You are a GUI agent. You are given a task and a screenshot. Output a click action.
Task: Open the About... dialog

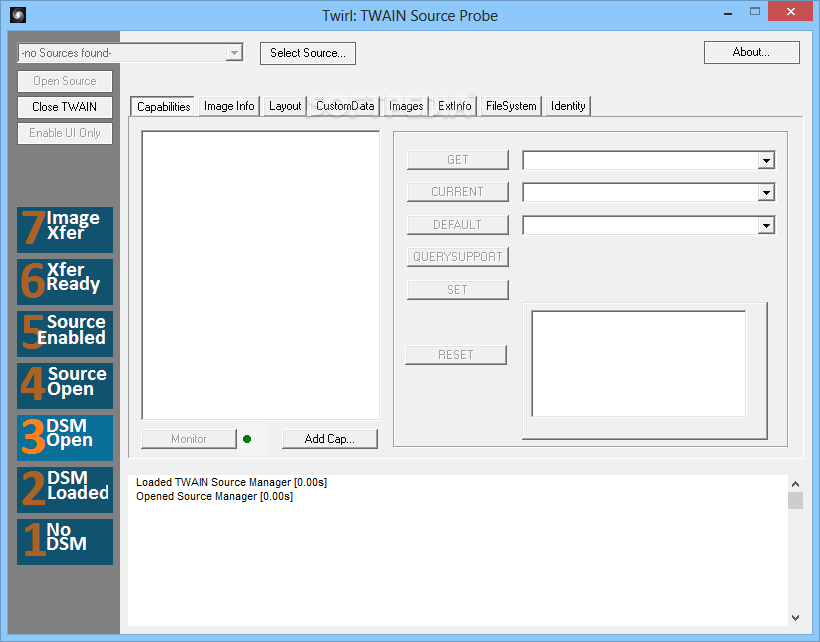click(x=751, y=52)
